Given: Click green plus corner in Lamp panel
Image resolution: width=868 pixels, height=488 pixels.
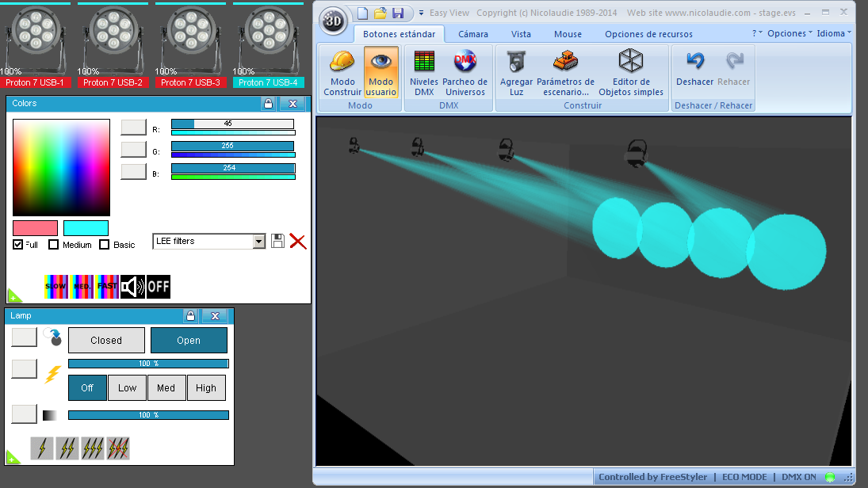Looking at the screenshot, I should pyautogui.click(x=12, y=458).
